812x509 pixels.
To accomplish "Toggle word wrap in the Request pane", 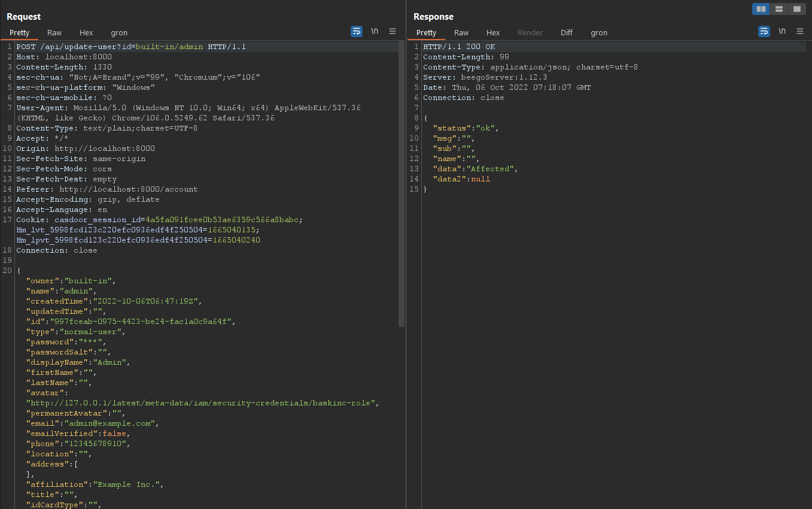I will [357, 31].
